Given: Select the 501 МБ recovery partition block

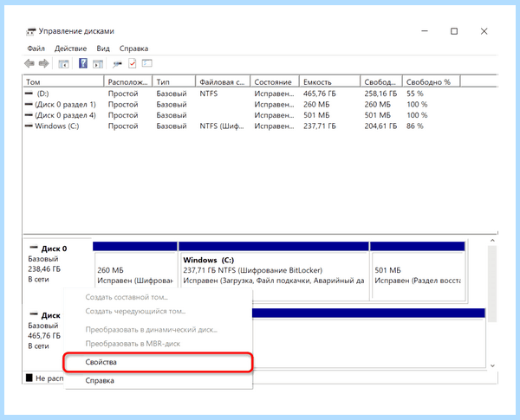Looking at the screenshot, I should (418, 271).
